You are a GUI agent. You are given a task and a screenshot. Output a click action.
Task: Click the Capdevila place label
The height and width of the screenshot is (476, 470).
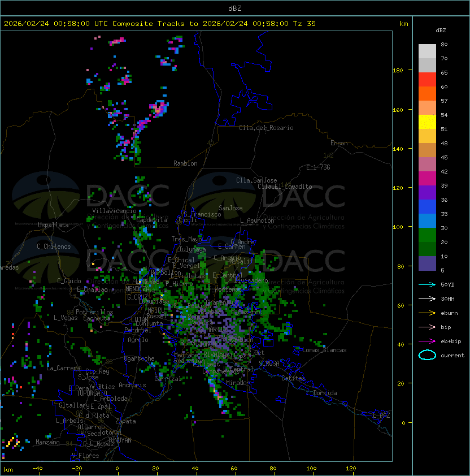point(152,220)
